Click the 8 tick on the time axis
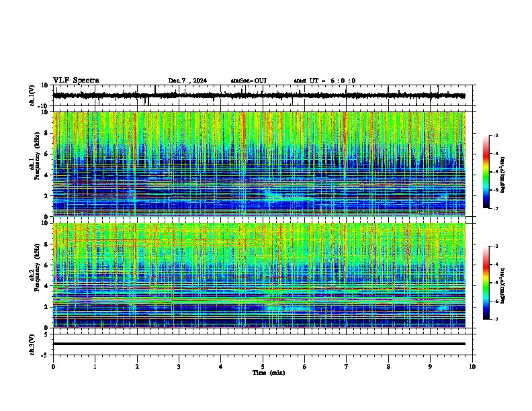The width and height of the screenshot is (532, 411). (388, 367)
